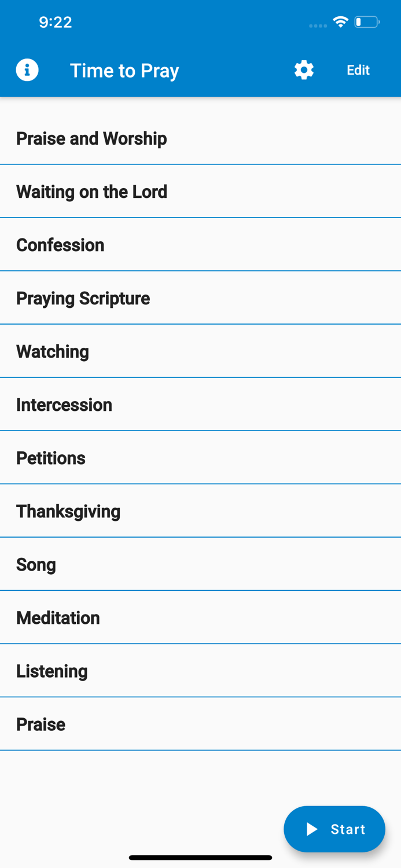Tap the Wi-Fi icon in the status bar
The image size is (401, 868).
coord(340,21)
